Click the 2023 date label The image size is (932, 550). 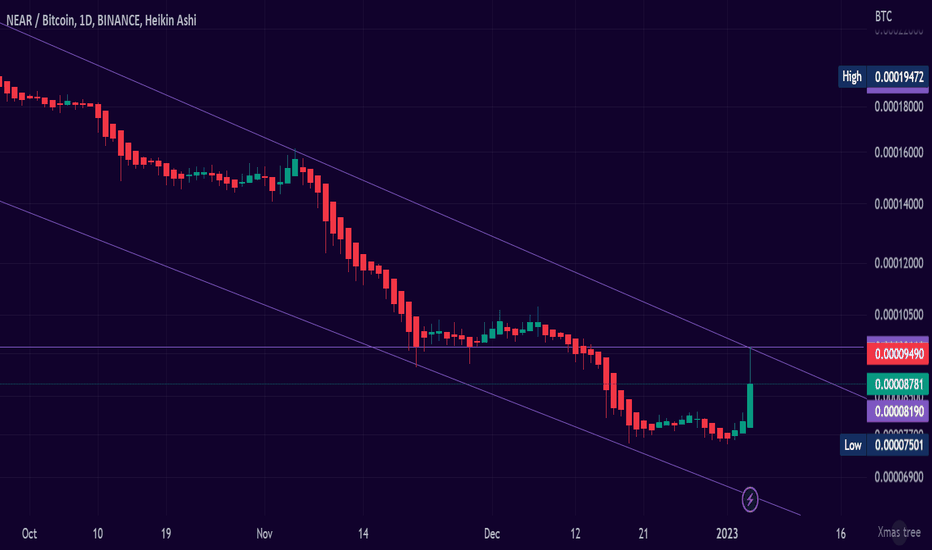pyautogui.click(x=727, y=533)
